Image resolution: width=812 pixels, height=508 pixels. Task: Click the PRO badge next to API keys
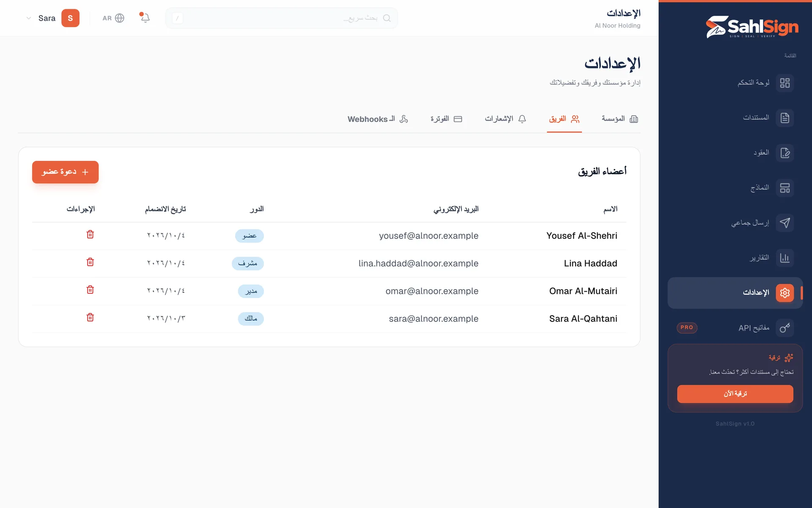(x=687, y=328)
